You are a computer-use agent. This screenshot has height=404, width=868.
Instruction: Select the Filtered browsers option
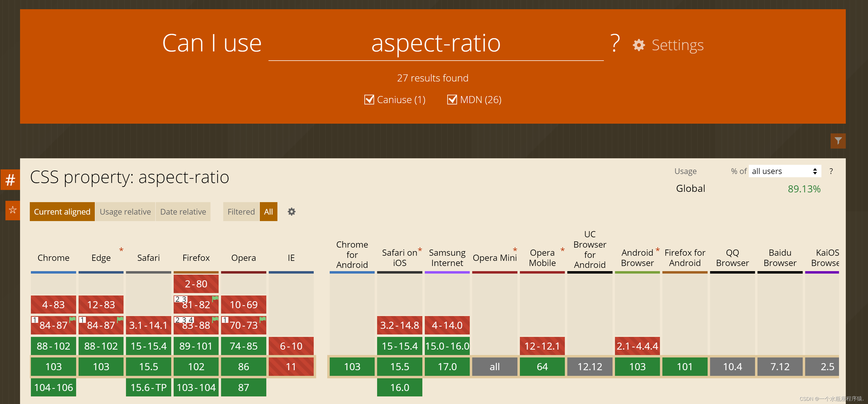pyautogui.click(x=241, y=211)
